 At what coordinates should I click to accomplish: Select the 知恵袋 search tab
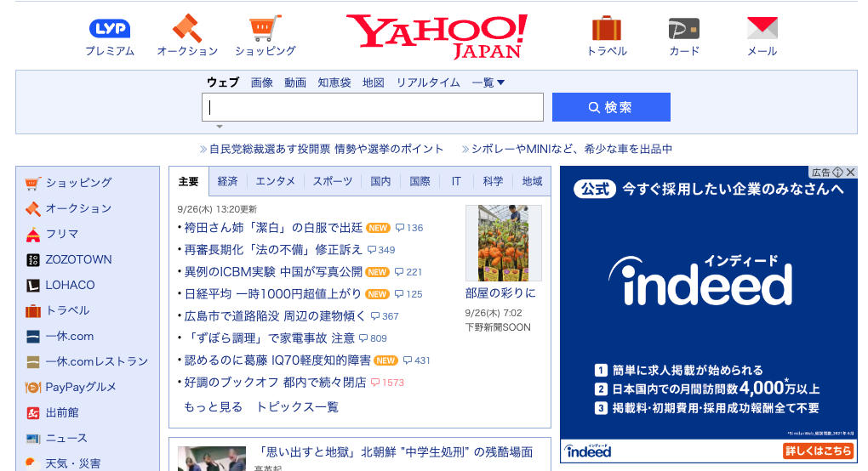tap(334, 82)
